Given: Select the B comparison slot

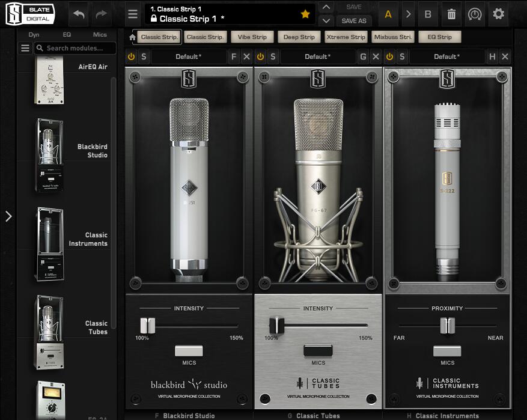Looking at the screenshot, I should pyautogui.click(x=427, y=14).
